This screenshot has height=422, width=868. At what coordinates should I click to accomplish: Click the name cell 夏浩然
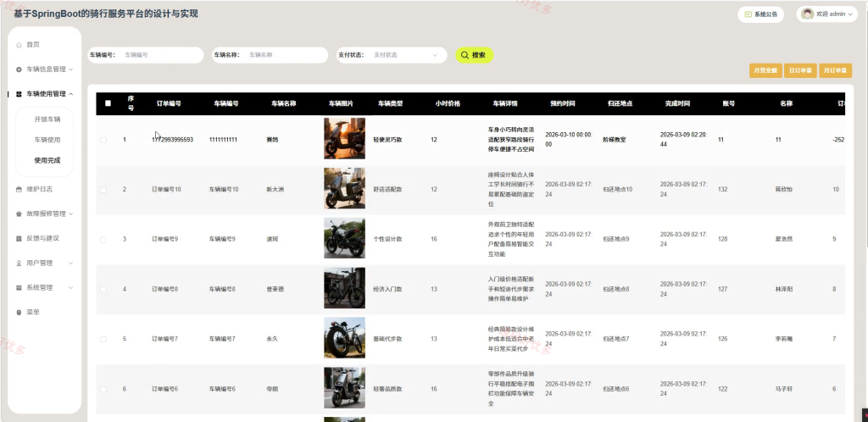[784, 240]
